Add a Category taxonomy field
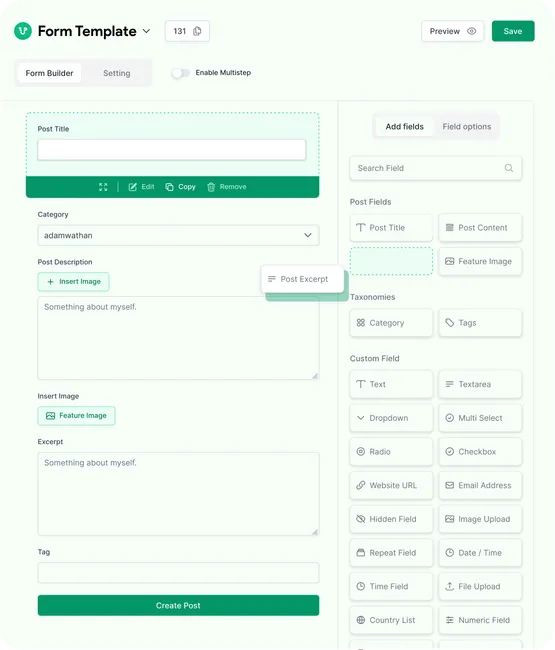Screen dimensions: 555x650 [391, 323]
